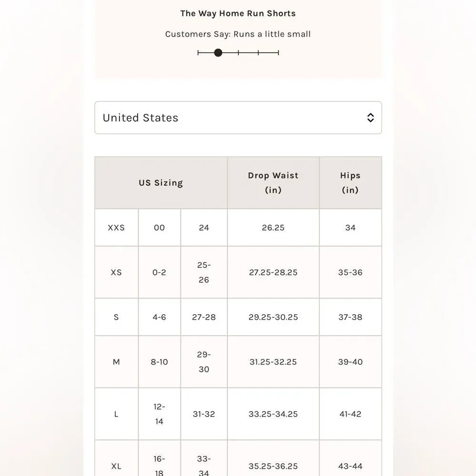Viewport: 476px width, 476px height.
Task: Click the S size row label
Action: tap(116, 317)
